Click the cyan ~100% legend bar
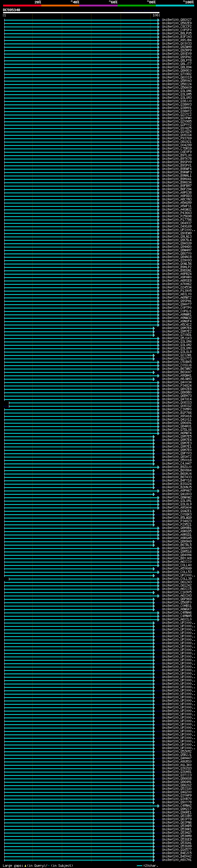 tap(175, 6)
